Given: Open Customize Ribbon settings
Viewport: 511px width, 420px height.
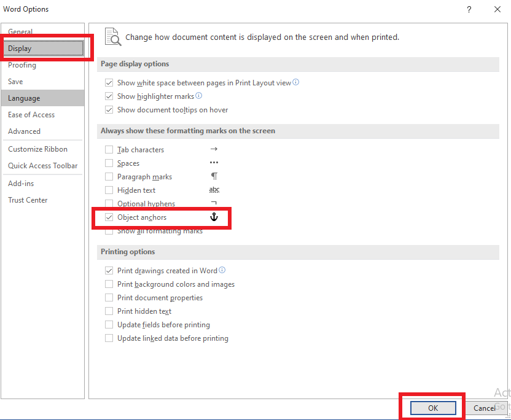Looking at the screenshot, I should [x=42, y=149].
